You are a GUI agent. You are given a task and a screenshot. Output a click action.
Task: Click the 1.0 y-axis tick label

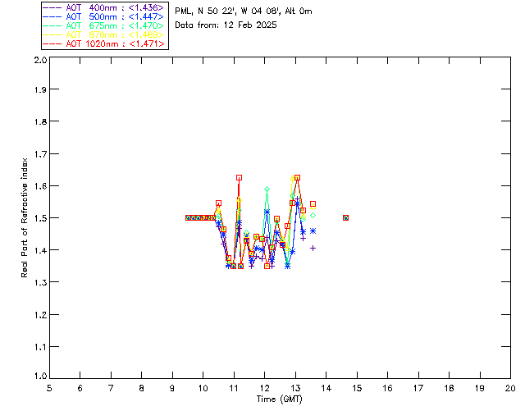coord(40,376)
